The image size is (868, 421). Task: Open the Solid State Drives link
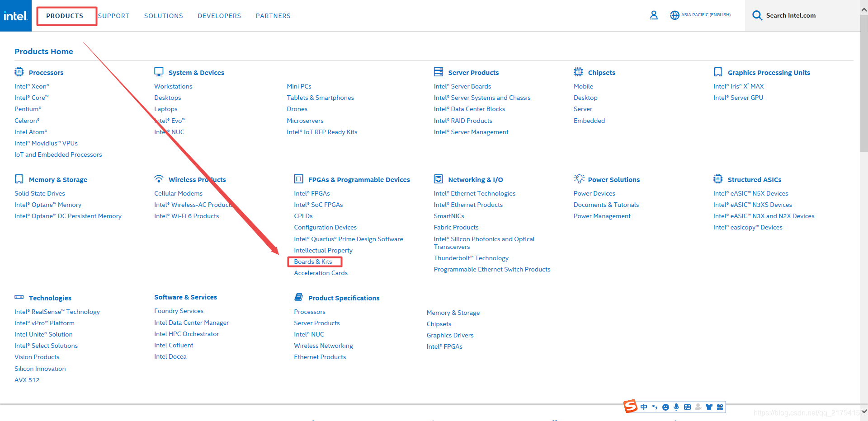(40, 193)
